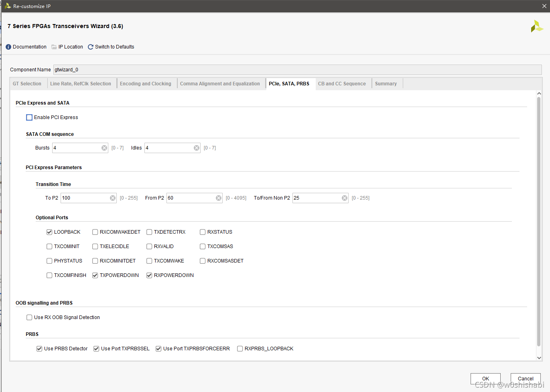Check the RXCOMINITDET port option

[95, 261]
